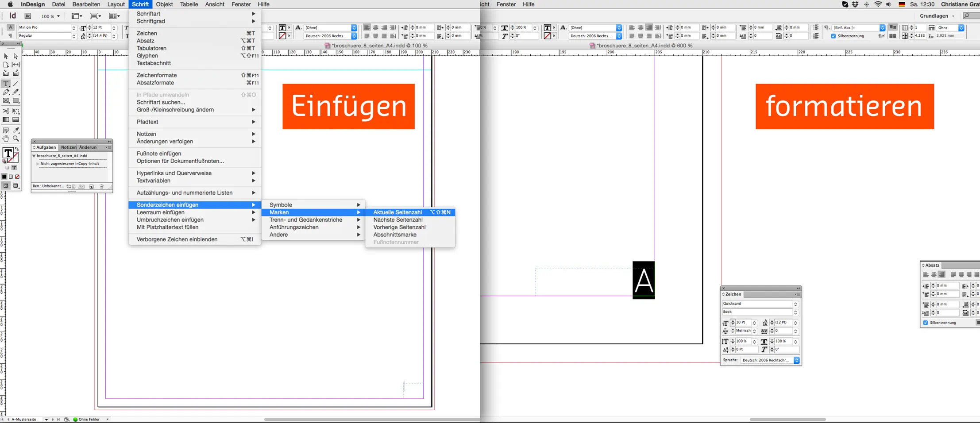This screenshot has width=980, height=423.
Task: Choose Nächste Seitenzahl from the Marken submenu
Action: pos(397,219)
